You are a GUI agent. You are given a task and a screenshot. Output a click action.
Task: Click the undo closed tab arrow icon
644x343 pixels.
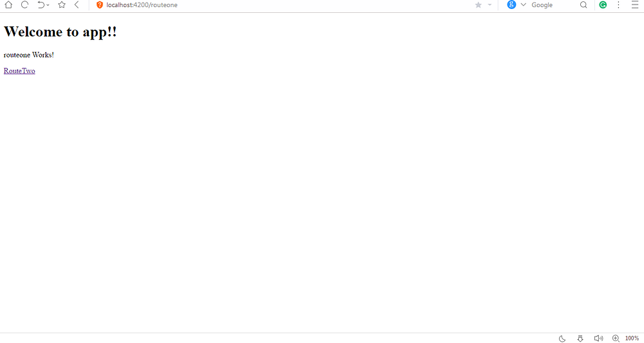point(41,5)
